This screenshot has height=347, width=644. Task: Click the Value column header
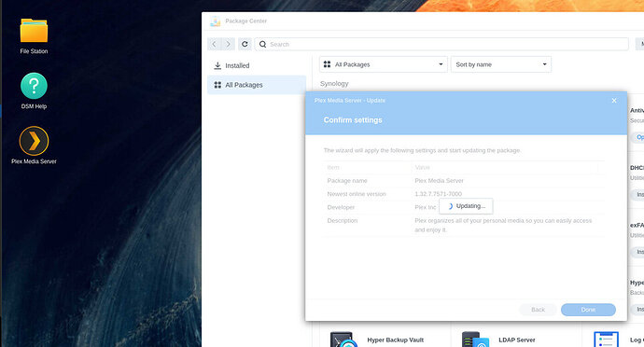pos(422,168)
